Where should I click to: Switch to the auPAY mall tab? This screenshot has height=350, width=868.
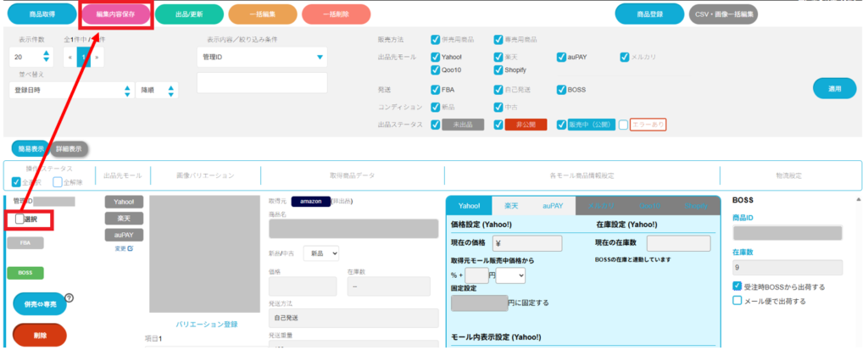[554, 206]
